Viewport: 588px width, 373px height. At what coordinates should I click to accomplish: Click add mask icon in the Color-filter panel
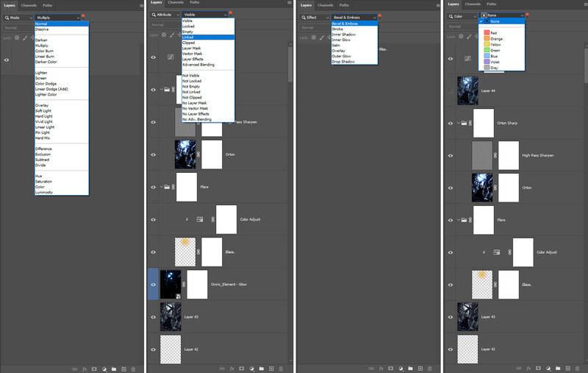(538, 369)
